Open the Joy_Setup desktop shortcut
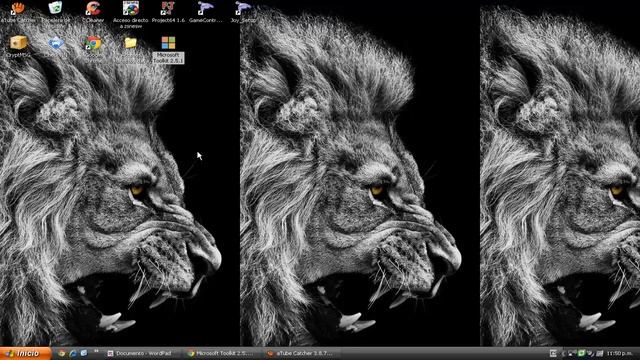This screenshot has width=640, height=360. pos(243,11)
